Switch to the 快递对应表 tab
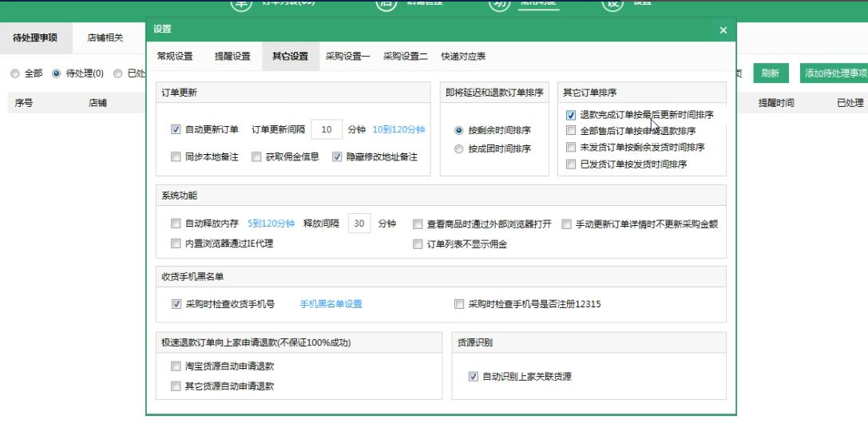The image size is (868, 443). pos(463,57)
